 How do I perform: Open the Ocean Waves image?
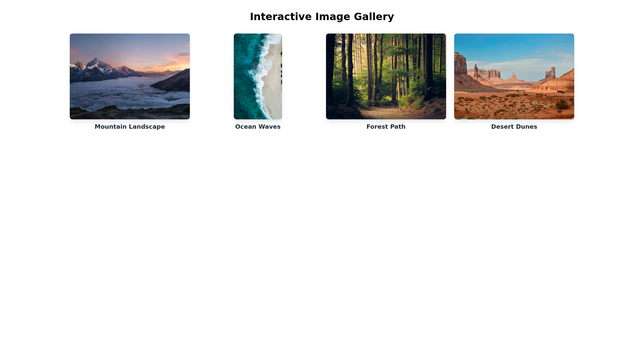point(258,76)
